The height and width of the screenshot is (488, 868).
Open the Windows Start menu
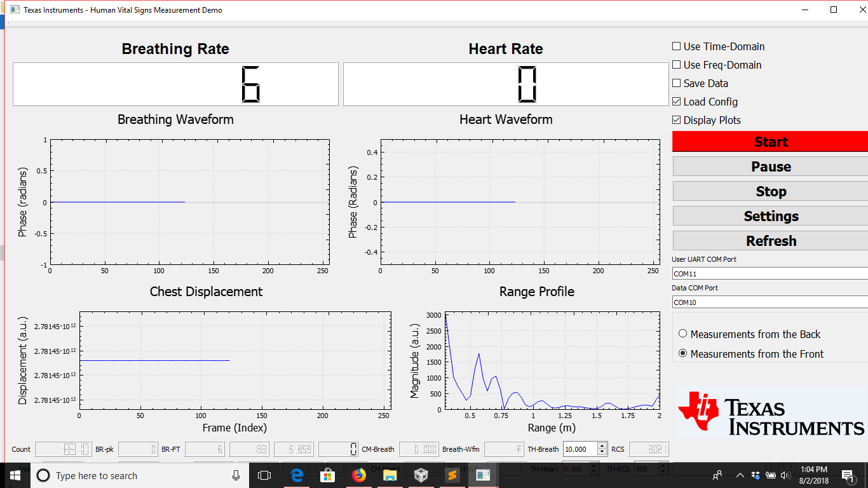tap(15, 475)
